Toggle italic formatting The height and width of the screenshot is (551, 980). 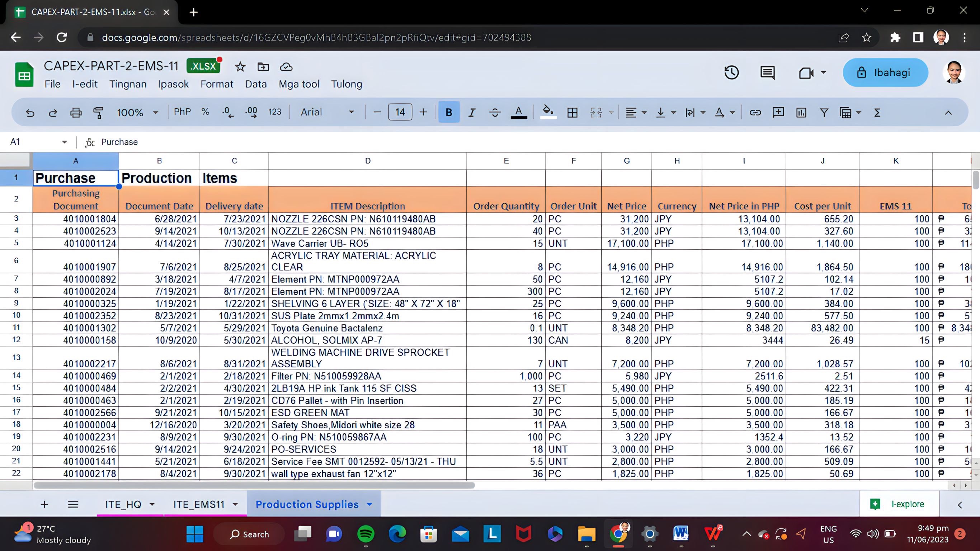472,112
